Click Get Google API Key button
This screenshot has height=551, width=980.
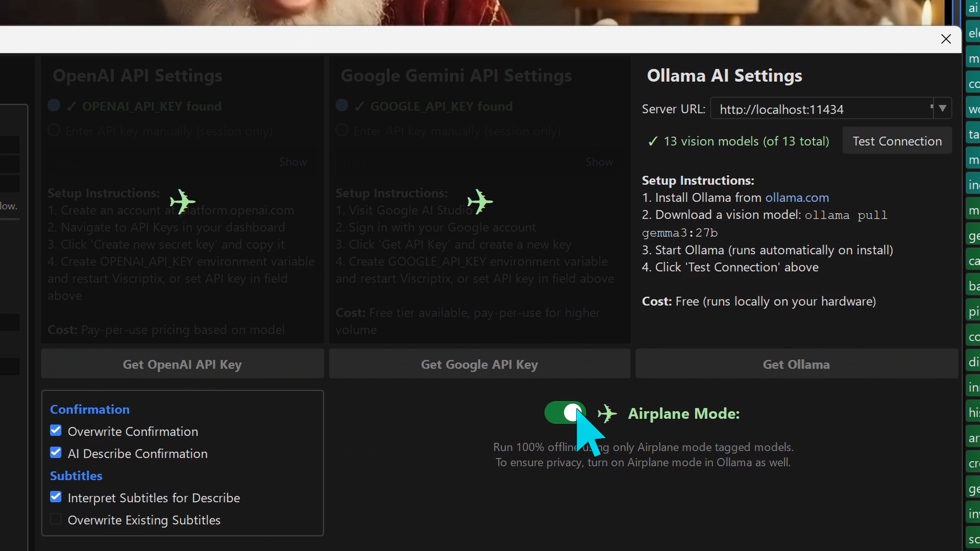(479, 364)
